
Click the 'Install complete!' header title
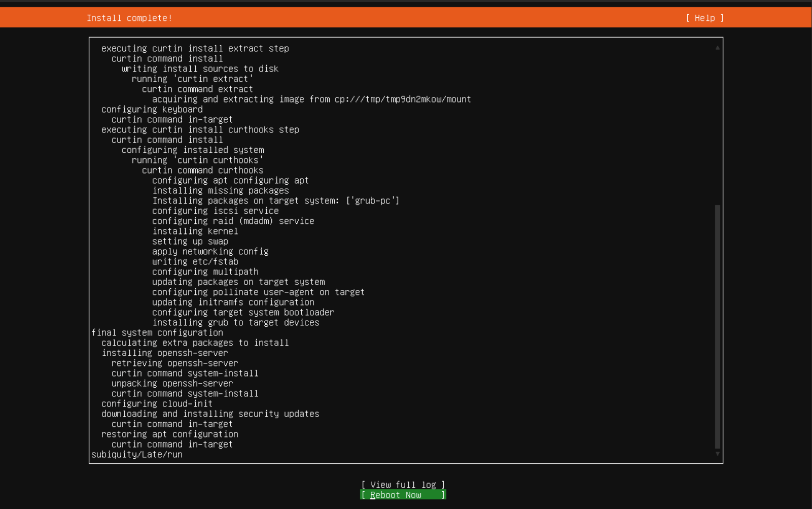coord(129,18)
